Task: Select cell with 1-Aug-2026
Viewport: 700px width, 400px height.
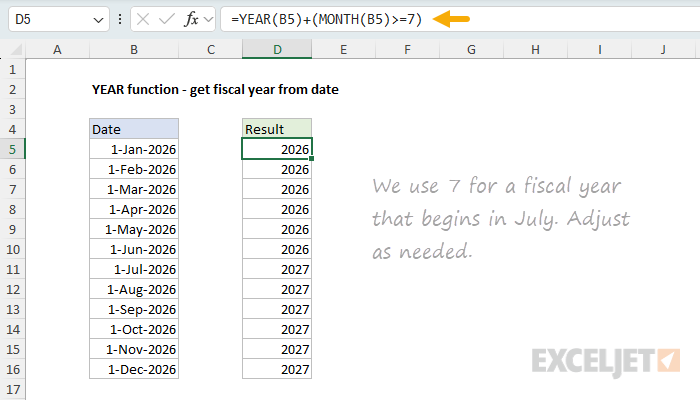Action: click(134, 290)
